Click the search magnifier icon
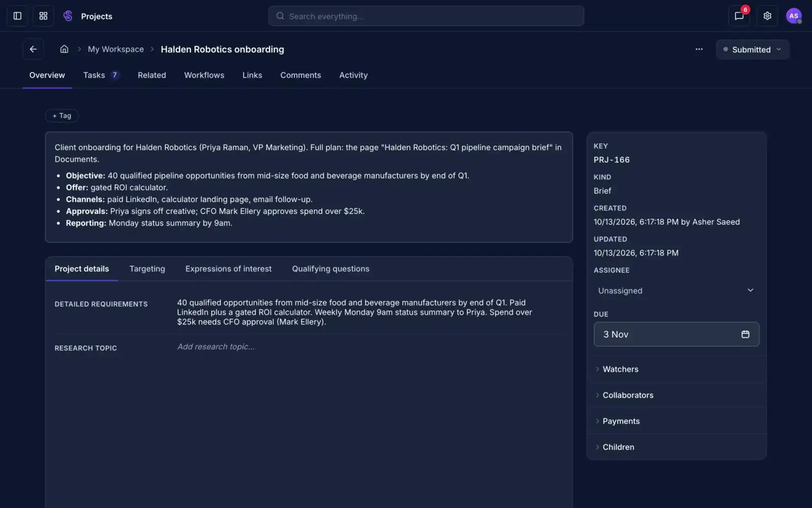The image size is (812, 508). click(x=280, y=16)
